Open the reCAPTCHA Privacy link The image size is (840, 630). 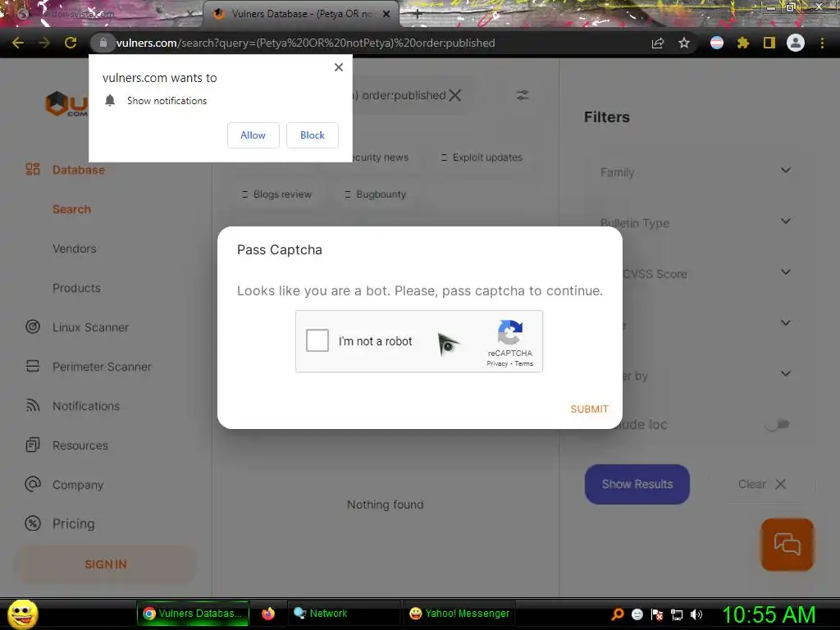pyautogui.click(x=497, y=363)
